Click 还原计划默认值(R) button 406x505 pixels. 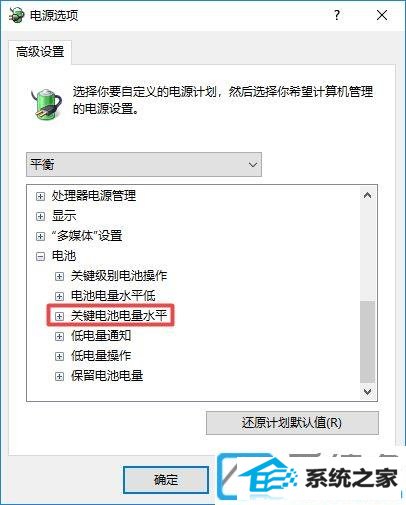[292, 423]
